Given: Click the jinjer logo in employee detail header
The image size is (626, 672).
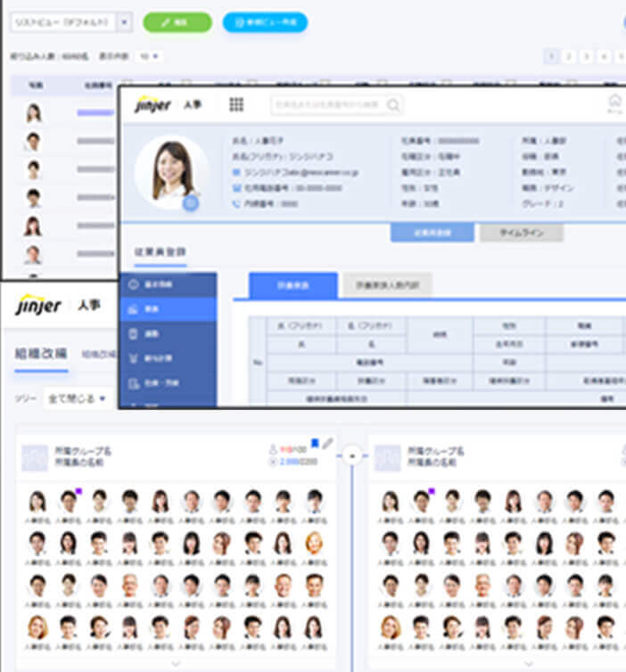Looking at the screenshot, I should click(152, 105).
